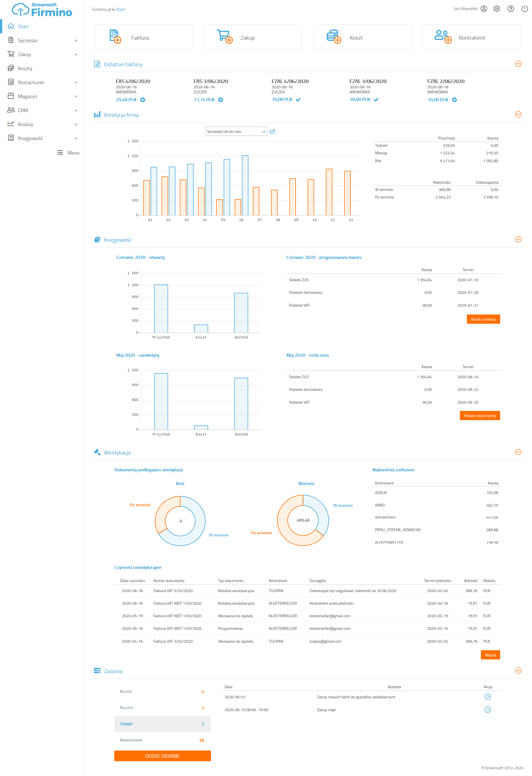Click the Wartość donut chart center 489,48

(303, 520)
